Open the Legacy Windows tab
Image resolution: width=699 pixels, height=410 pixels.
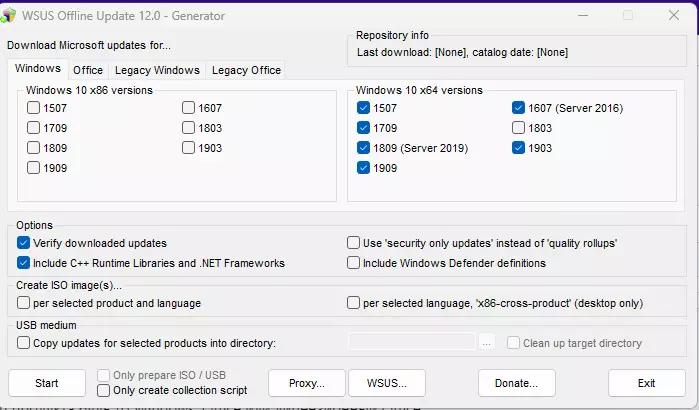(x=157, y=70)
